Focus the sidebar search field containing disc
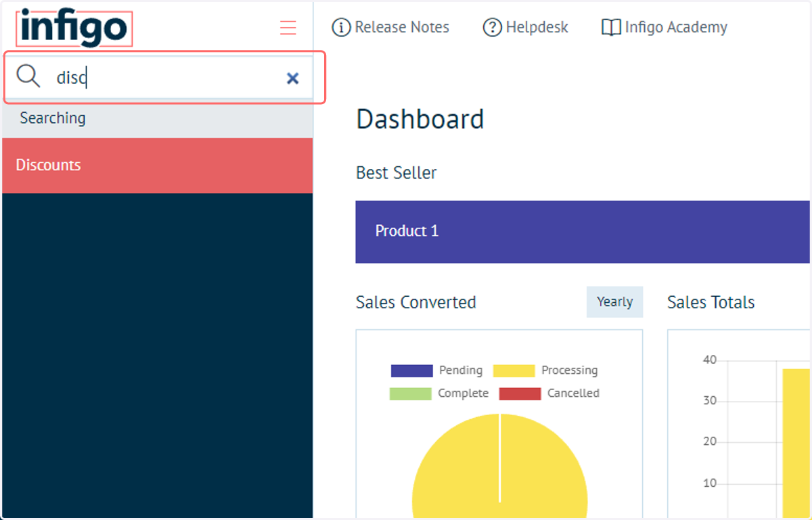812x520 pixels. click(165, 78)
